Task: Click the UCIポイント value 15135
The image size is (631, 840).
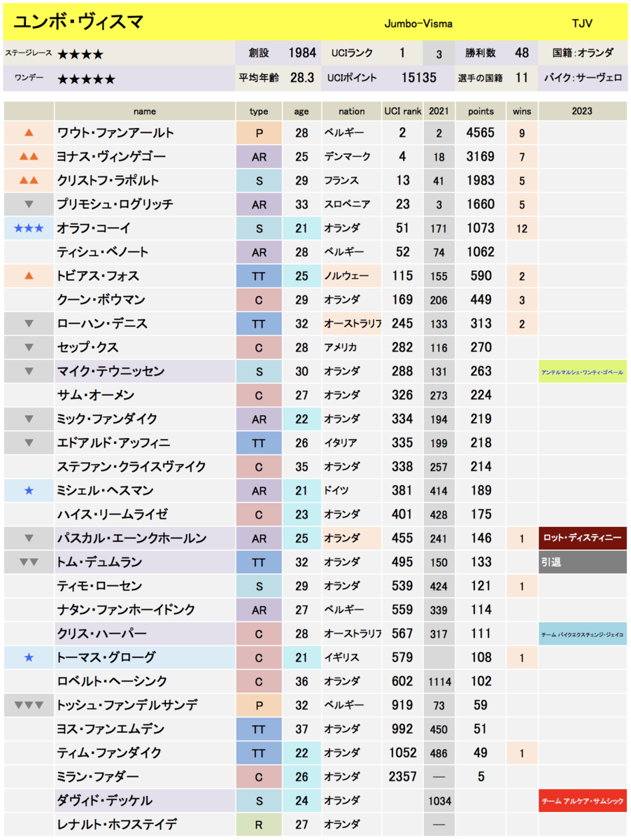Action: pyautogui.click(x=419, y=78)
